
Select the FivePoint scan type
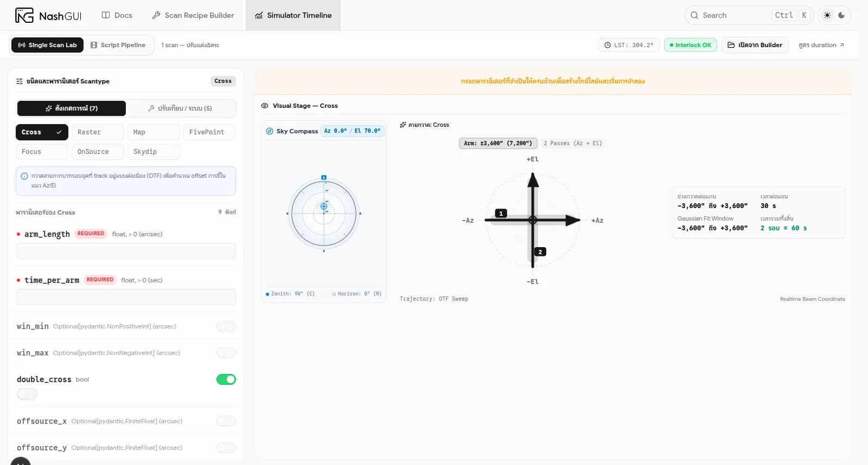(209, 132)
